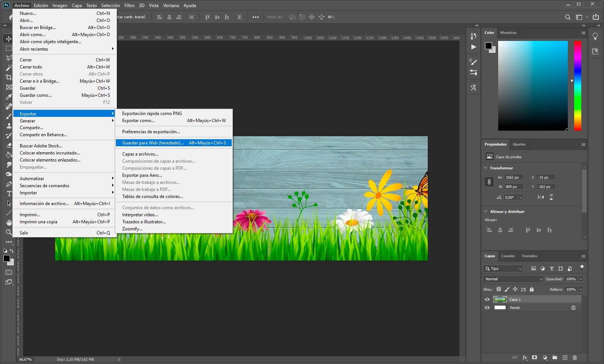Image resolution: width=604 pixels, height=364 pixels.
Task: Select the Move tool in toolbar
Action: tap(9, 39)
